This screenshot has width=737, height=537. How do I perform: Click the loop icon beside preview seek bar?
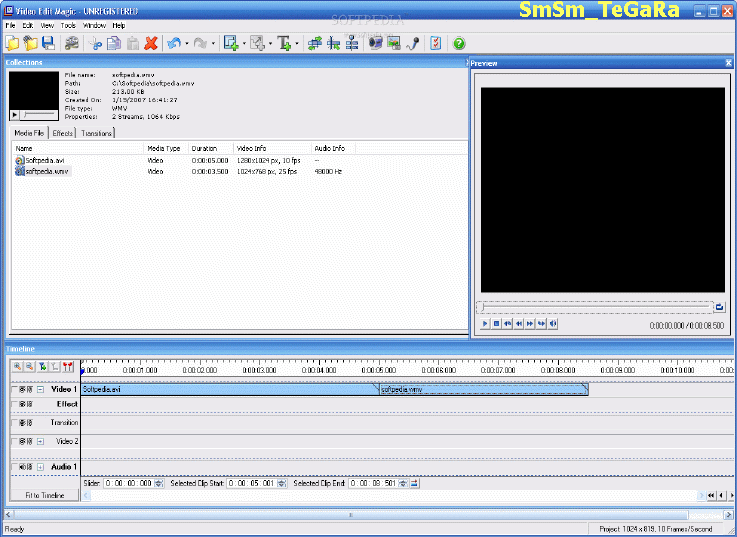tap(720, 307)
